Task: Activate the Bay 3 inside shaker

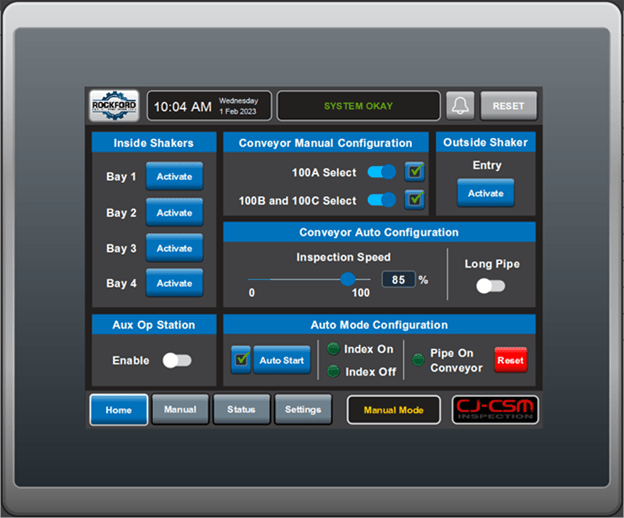Action: (174, 248)
